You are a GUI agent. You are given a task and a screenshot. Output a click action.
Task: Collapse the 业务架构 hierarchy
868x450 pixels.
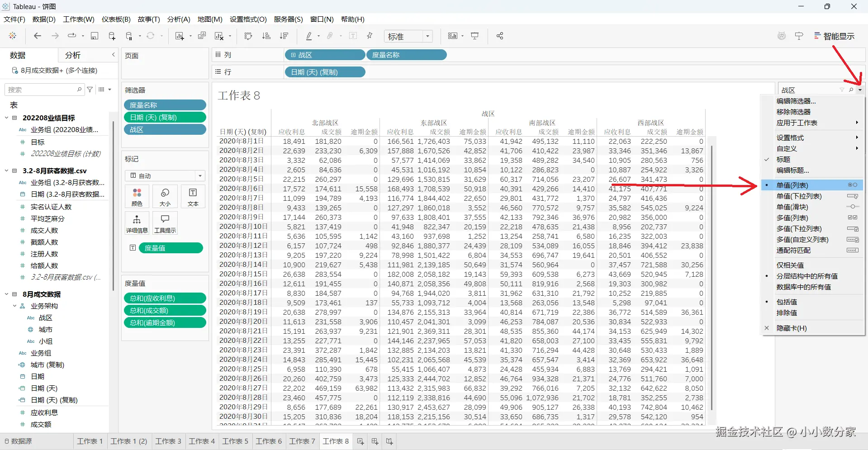pyautogui.click(x=14, y=306)
